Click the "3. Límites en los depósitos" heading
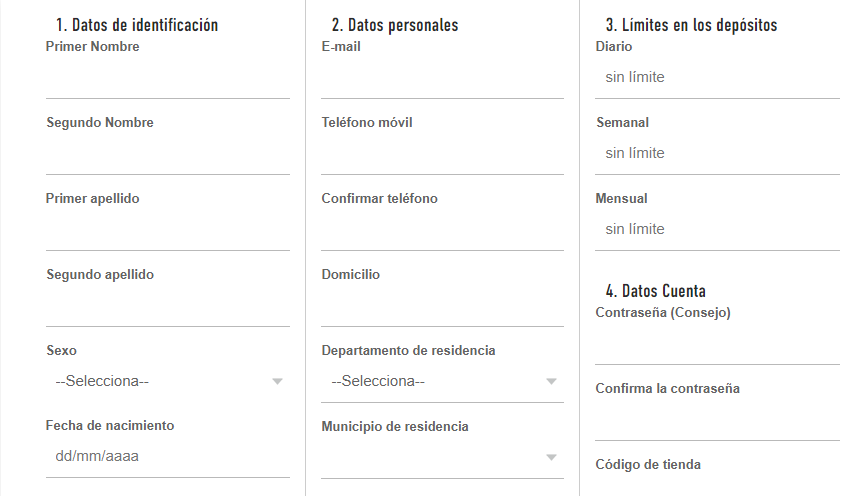The height and width of the screenshot is (496, 862). tap(691, 26)
